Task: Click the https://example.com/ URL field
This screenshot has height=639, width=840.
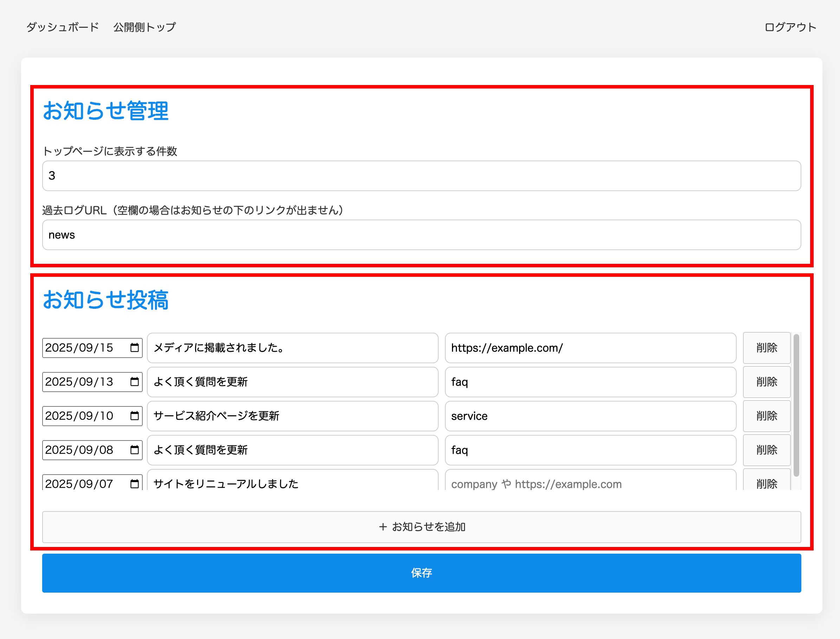Action: (590, 348)
